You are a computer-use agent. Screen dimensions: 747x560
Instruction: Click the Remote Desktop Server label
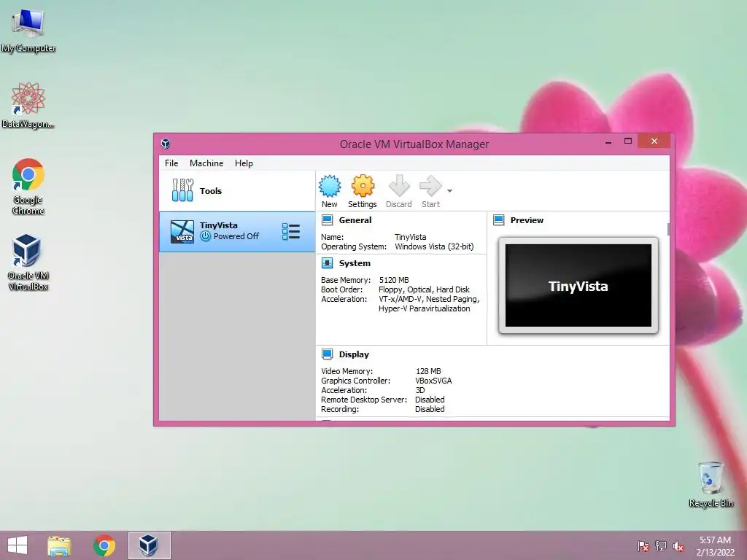364,400
